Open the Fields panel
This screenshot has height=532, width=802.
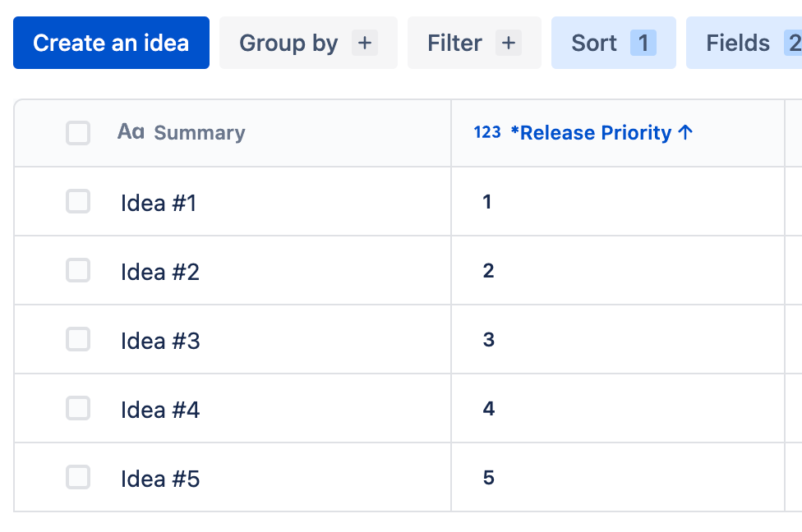click(x=738, y=43)
